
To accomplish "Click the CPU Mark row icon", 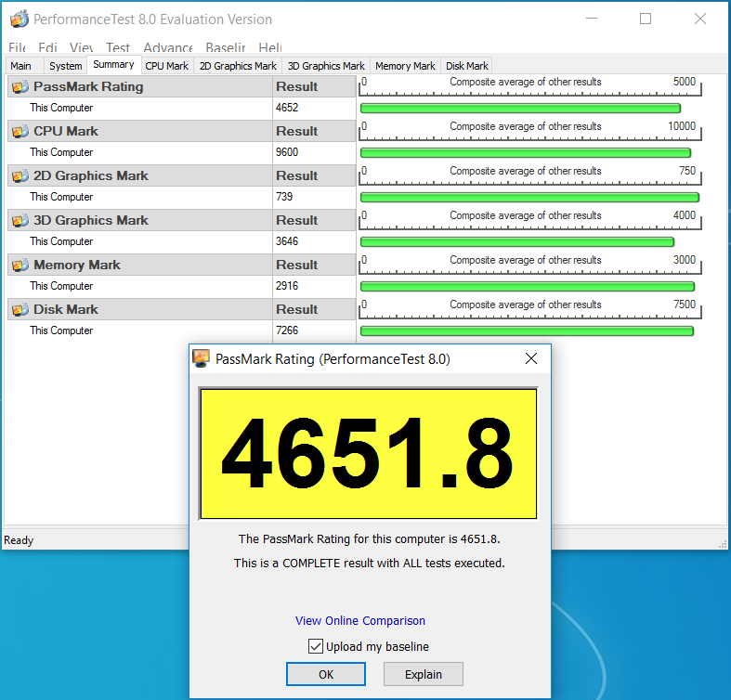I will tap(20, 132).
